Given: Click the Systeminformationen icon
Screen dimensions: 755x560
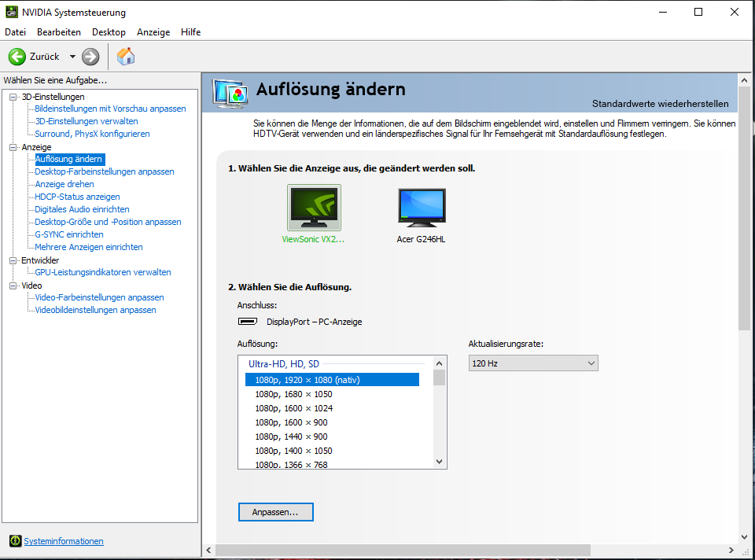Looking at the screenshot, I should pos(16,541).
